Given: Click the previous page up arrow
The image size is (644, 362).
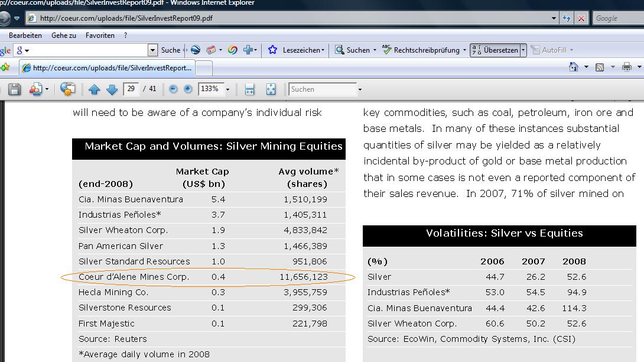Looking at the screenshot, I should pos(95,89).
